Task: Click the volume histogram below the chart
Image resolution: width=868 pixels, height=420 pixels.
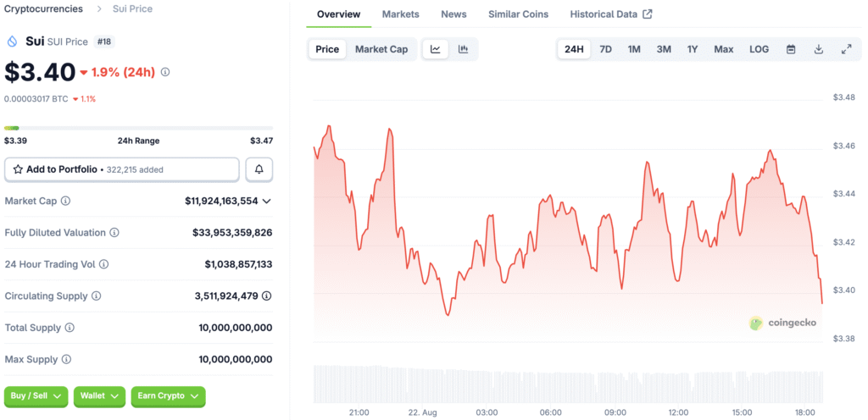Action: pyautogui.click(x=568, y=383)
